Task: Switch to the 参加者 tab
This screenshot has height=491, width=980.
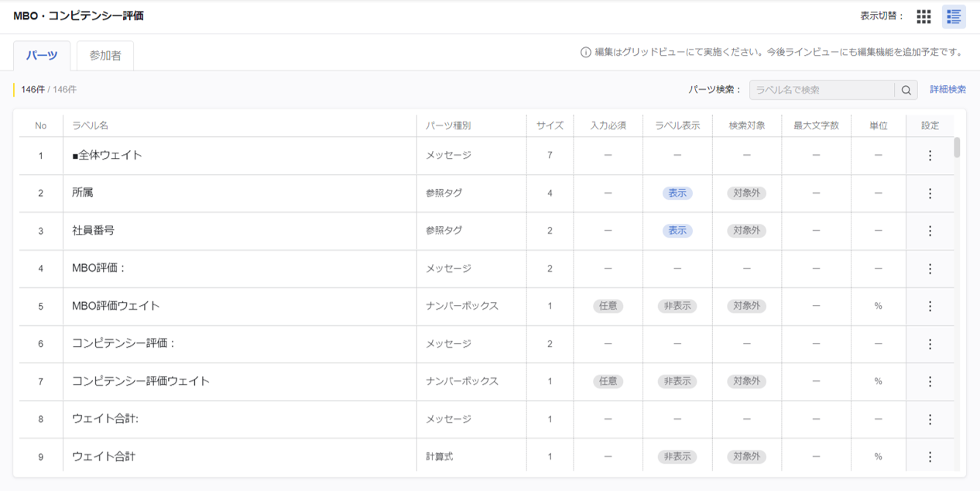Action: coord(105,56)
